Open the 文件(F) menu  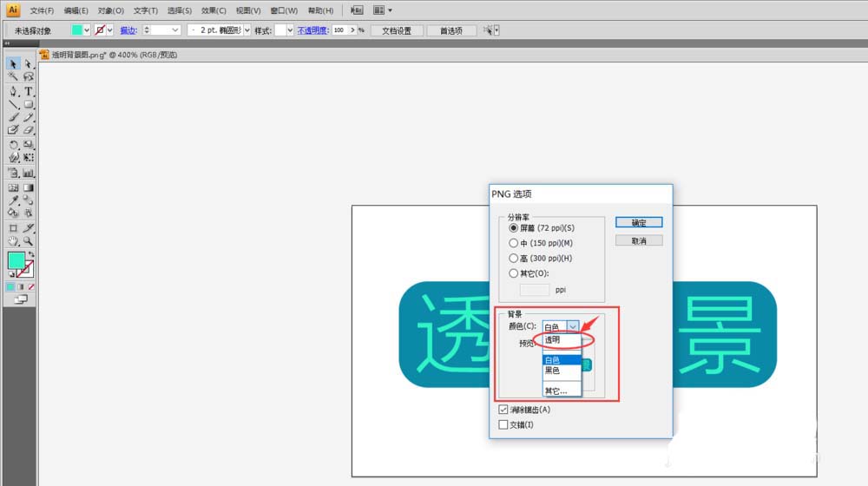point(42,10)
